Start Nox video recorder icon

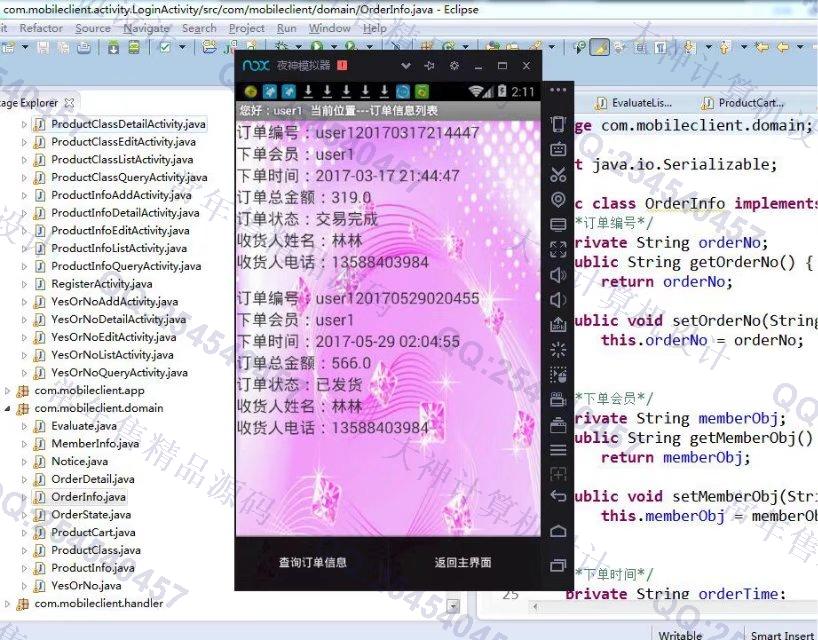tap(558, 400)
